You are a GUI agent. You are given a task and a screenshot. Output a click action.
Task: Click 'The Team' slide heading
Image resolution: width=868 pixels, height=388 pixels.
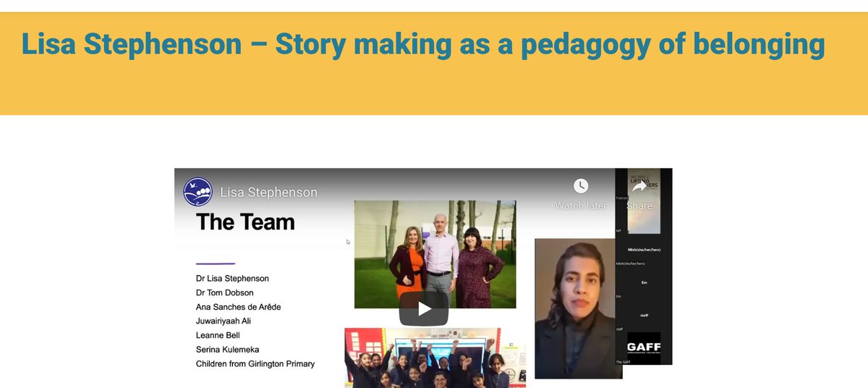coord(245,222)
